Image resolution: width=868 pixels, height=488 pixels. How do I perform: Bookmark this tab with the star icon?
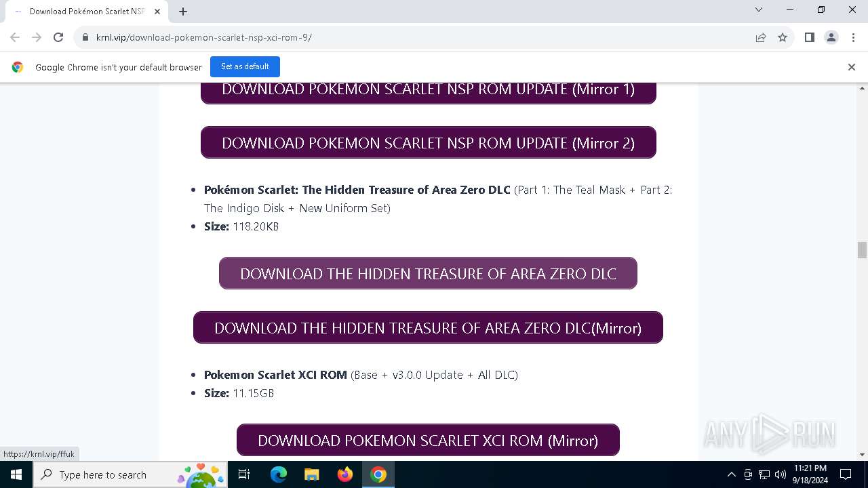pyautogui.click(x=783, y=37)
